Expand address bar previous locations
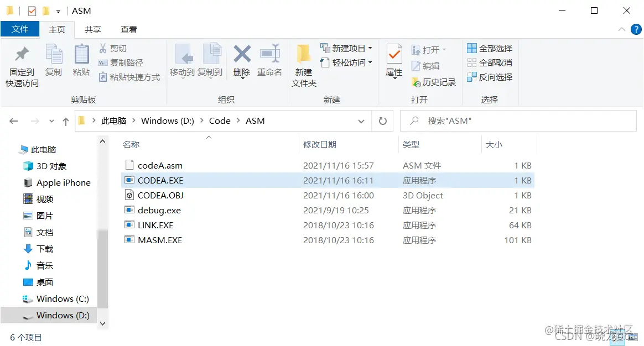 [x=361, y=121]
